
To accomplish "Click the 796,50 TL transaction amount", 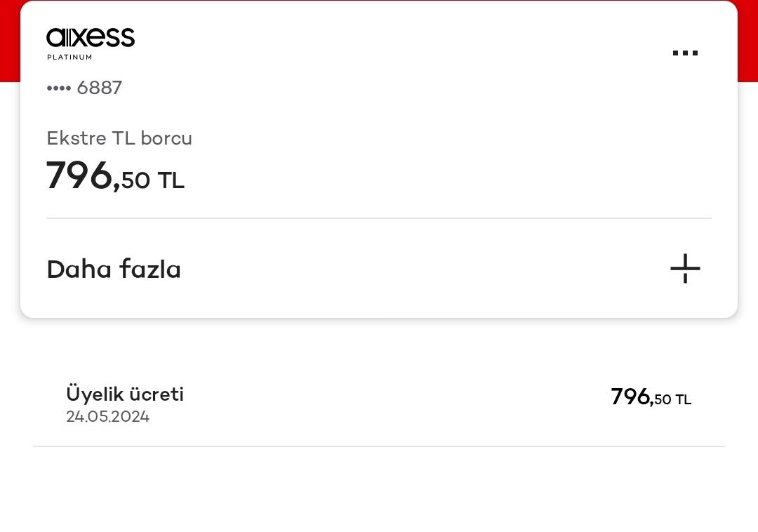I will click(x=650, y=397).
